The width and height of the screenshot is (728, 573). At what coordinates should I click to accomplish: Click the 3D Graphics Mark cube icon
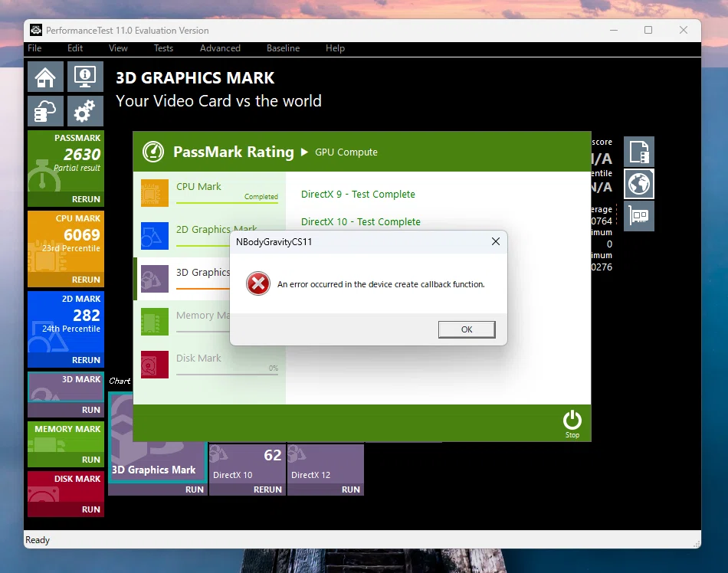tap(155, 279)
